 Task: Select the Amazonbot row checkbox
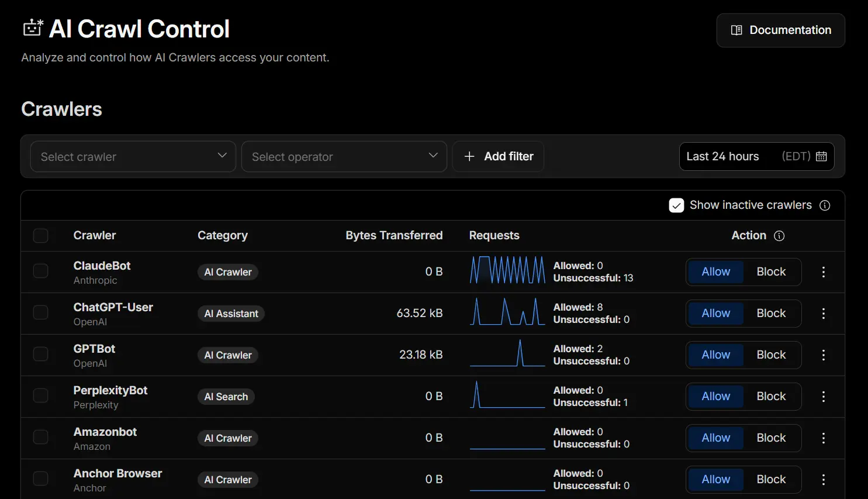(40, 437)
